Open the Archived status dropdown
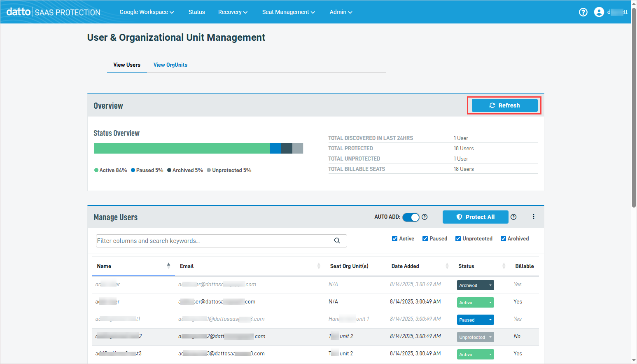Screen dimensions: 637x364 (x=475, y=285)
